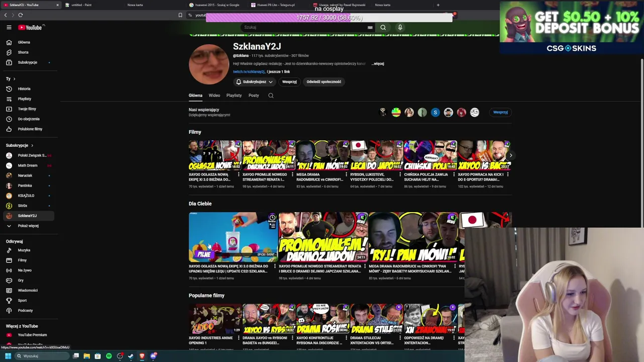Expand channel description with ...więcej

click(x=378, y=64)
